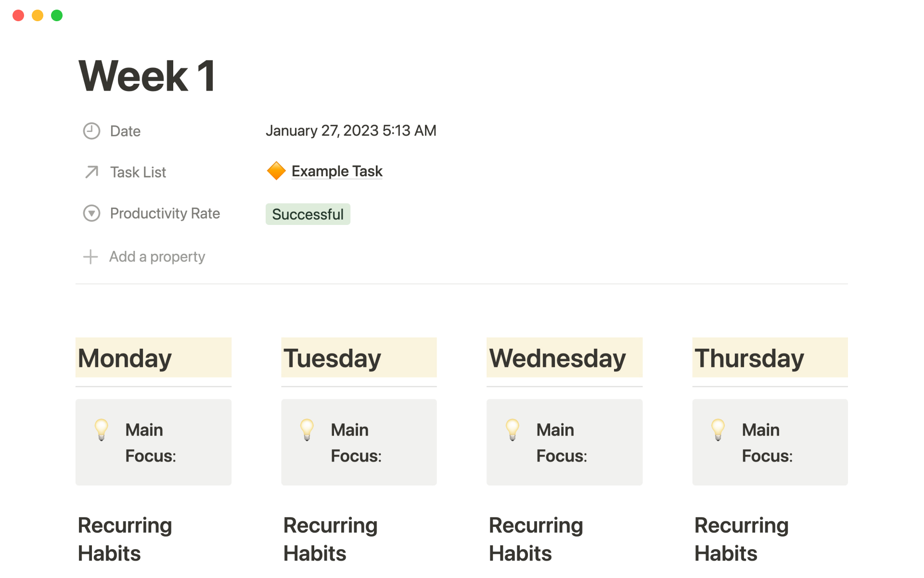This screenshot has height=578, width=924.
Task: Click the clock icon beside Date
Action: pyautogui.click(x=91, y=131)
